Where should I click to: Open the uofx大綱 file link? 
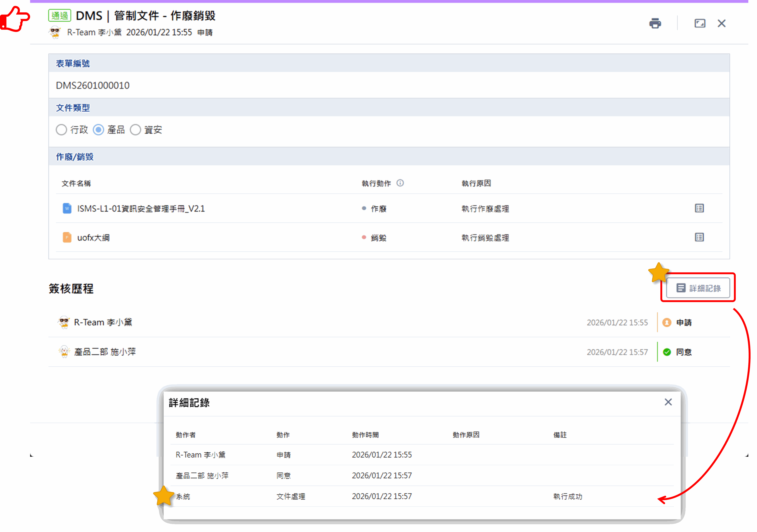pos(93,237)
